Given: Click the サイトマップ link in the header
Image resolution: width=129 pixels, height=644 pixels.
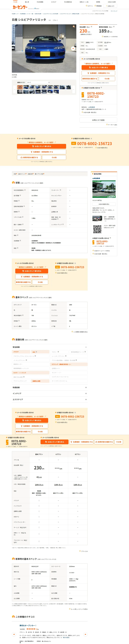Looking at the screenshot, I should [x=114, y=11].
